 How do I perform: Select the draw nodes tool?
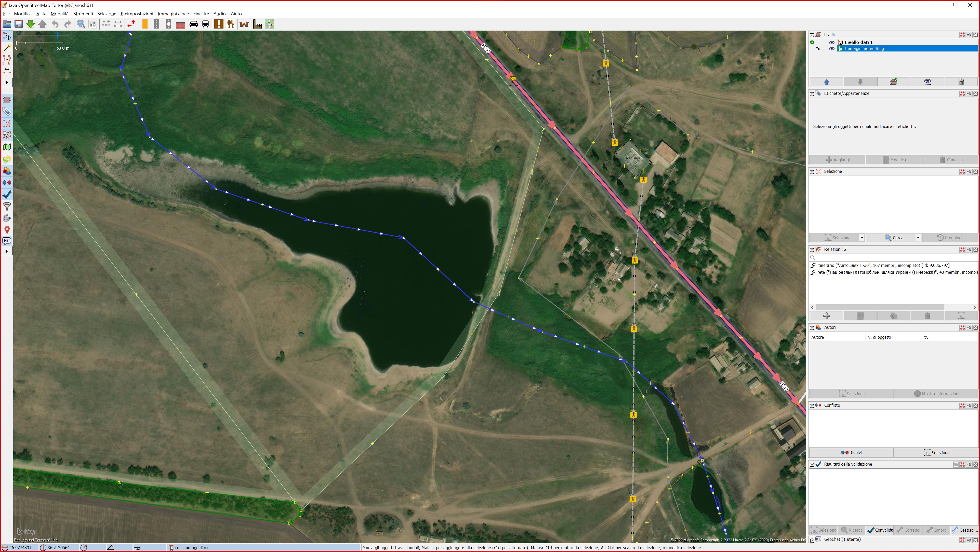(6, 48)
